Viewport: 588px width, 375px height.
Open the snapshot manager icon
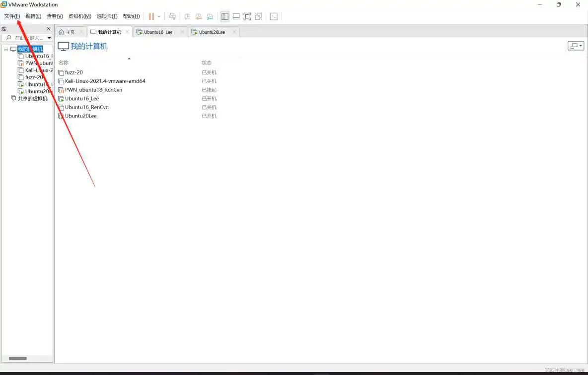(x=210, y=16)
